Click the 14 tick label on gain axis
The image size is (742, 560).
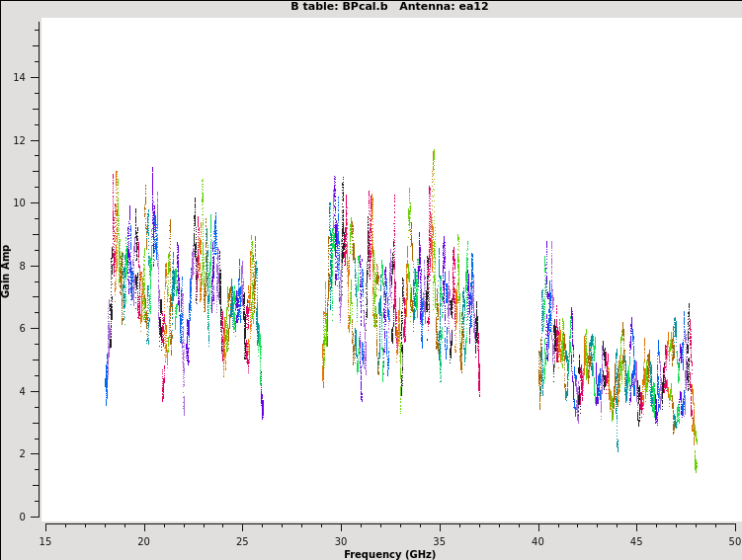pyautogui.click(x=21, y=78)
